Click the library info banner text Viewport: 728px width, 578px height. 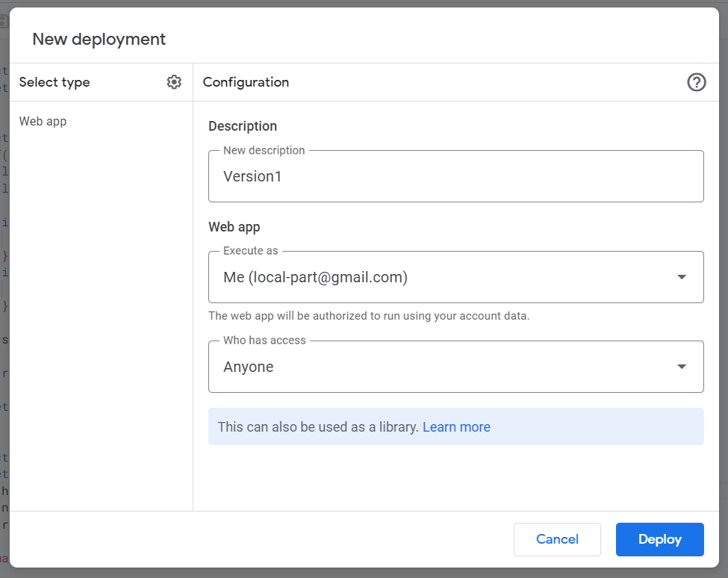tap(319, 426)
